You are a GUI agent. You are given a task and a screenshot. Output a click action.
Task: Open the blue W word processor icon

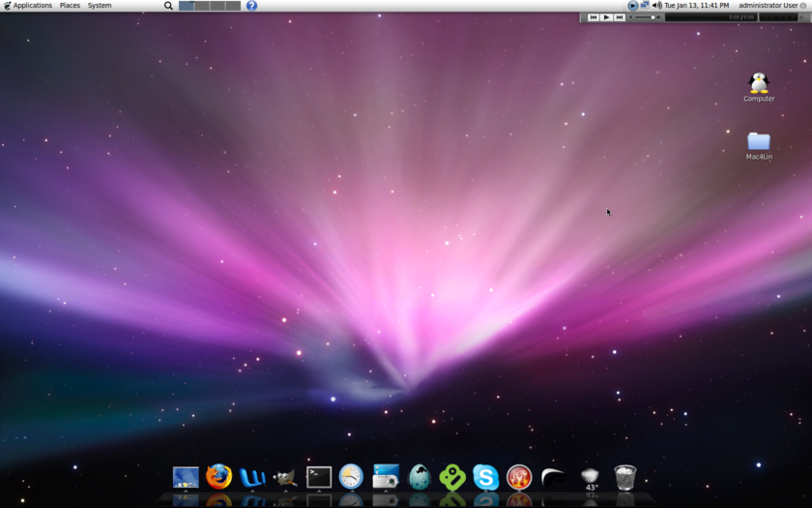(x=252, y=477)
